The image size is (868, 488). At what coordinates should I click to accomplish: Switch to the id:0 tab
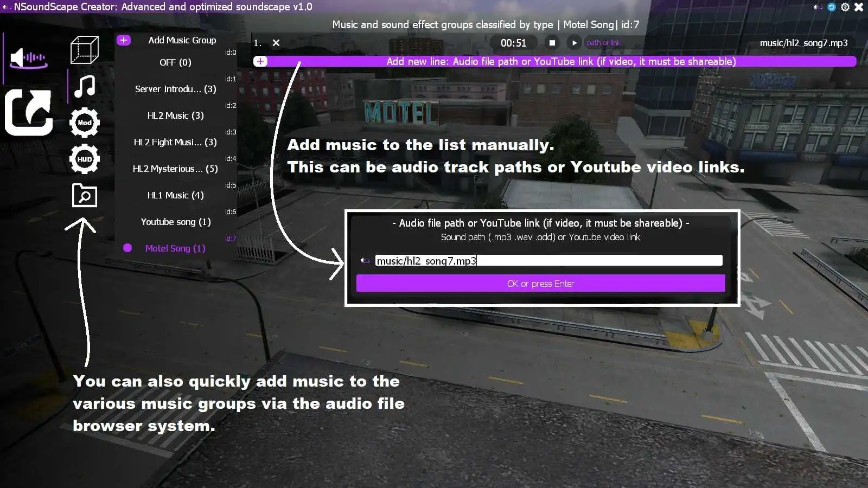(x=230, y=52)
